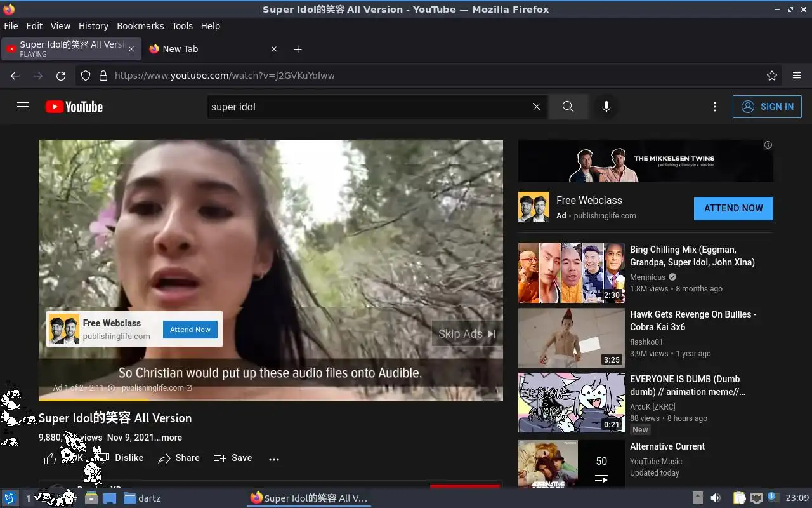
Task: Select the Super Idol playing tab
Action: click(x=70, y=49)
